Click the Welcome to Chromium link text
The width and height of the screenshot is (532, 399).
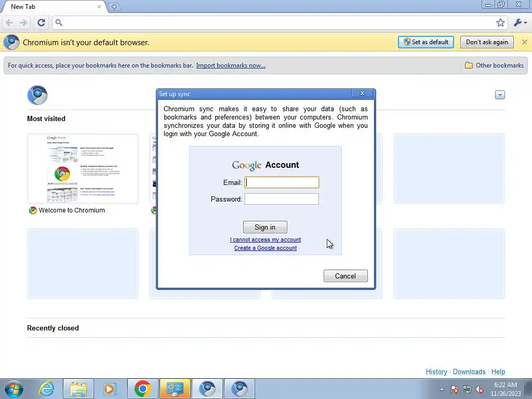pyautogui.click(x=72, y=210)
